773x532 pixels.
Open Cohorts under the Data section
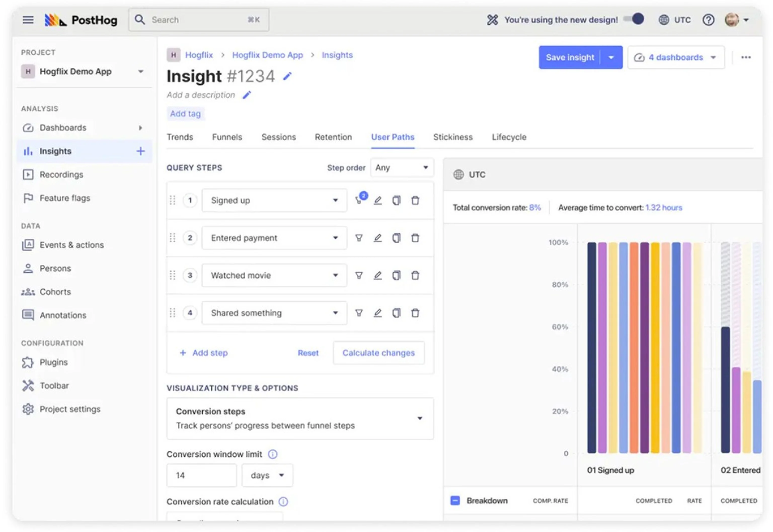click(55, 292)
